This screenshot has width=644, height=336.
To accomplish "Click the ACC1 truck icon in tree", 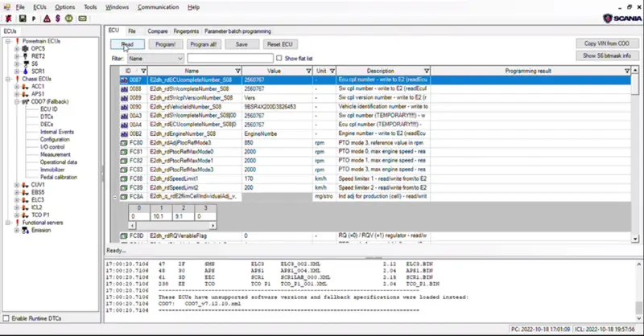I will (x=25, y=87).
